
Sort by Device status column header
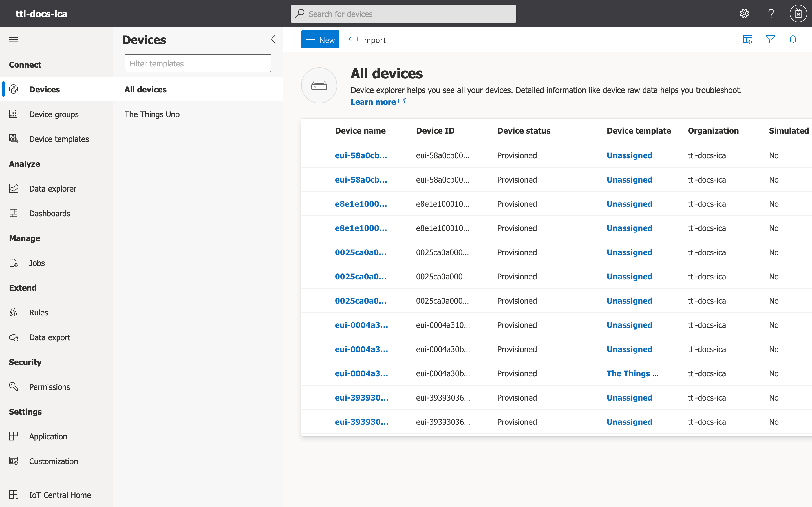point(524,131)
